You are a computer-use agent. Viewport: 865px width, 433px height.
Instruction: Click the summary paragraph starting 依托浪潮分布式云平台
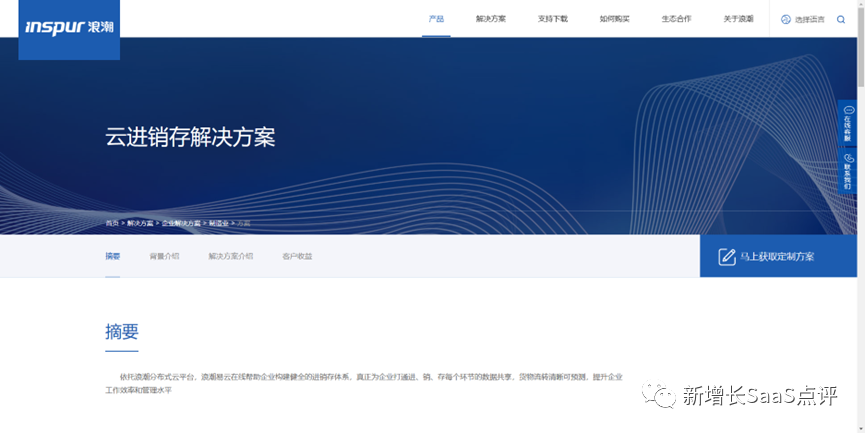tap(364, 383)
